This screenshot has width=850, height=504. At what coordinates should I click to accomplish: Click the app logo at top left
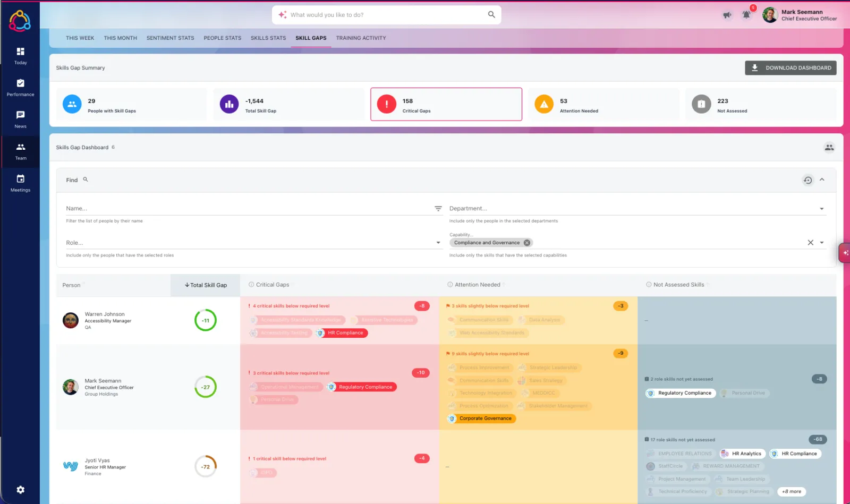(20, 21)
